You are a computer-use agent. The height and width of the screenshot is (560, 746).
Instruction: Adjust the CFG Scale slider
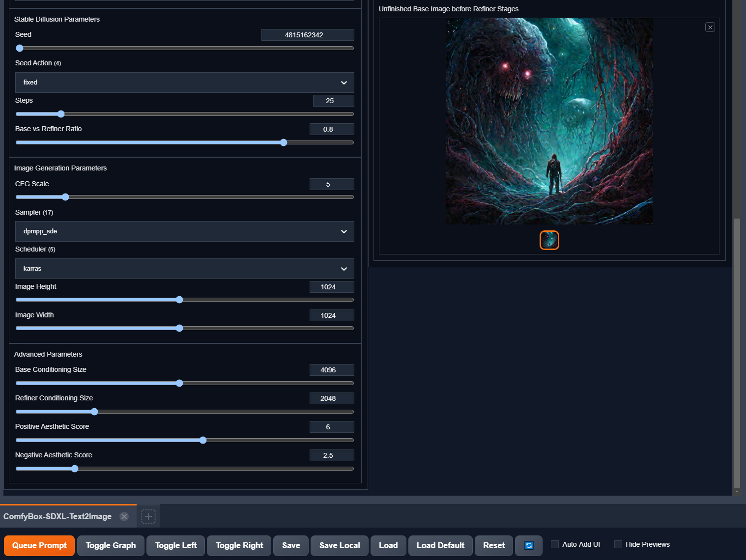pyautogui.click(x=185, y=197)
